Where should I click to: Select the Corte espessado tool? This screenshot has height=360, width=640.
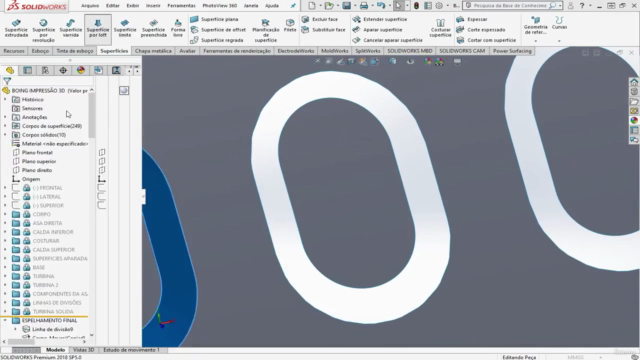point(481,30)
